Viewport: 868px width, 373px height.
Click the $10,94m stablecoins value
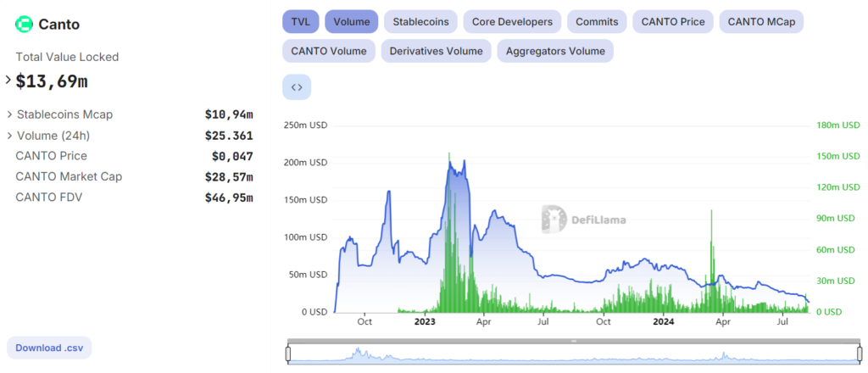(x=229, y=114)
